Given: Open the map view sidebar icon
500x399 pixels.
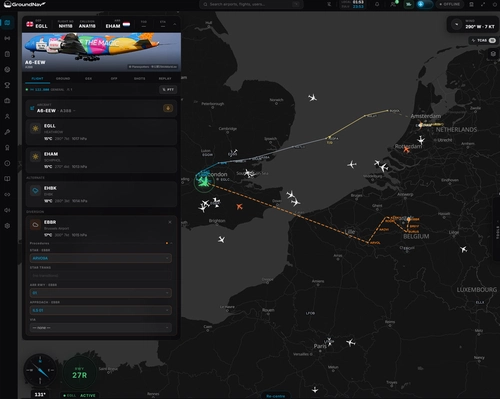Looking at the screenshot, I should pyautogui.click(x=7, y=23).
